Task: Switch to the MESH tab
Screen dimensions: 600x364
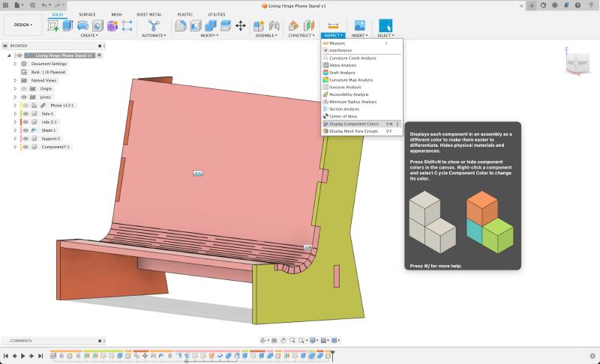Action: 116,14
